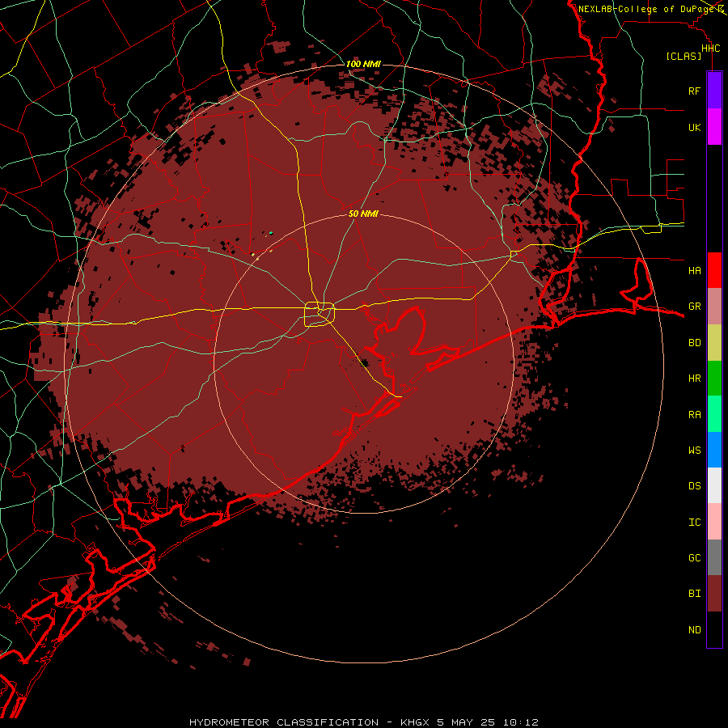Select the GC legend label
728x728 pixels.
[694, 558]
